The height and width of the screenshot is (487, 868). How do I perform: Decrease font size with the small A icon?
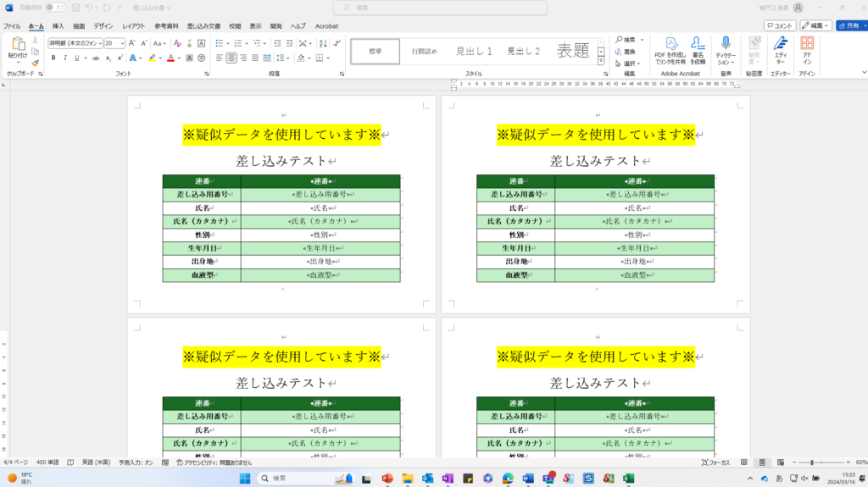(143, 43)
